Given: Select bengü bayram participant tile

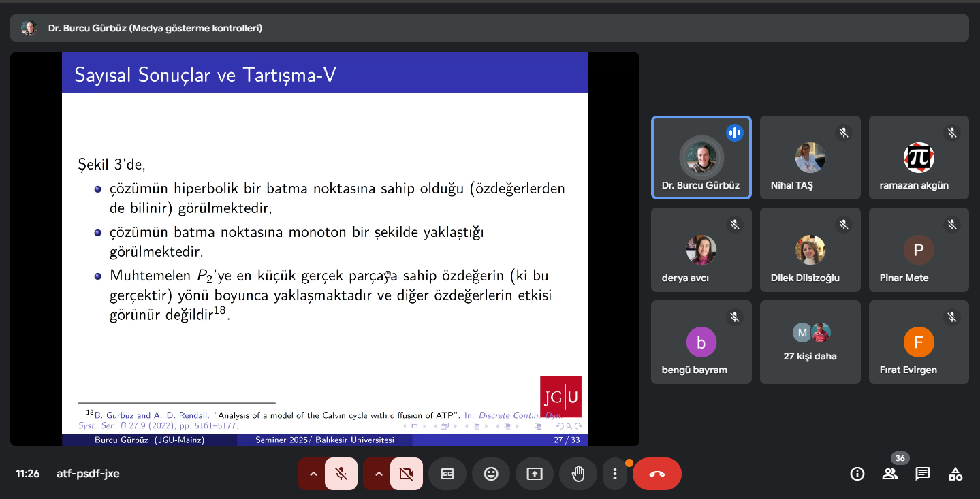Looking at the screenshot, I should tap(701, 342).
